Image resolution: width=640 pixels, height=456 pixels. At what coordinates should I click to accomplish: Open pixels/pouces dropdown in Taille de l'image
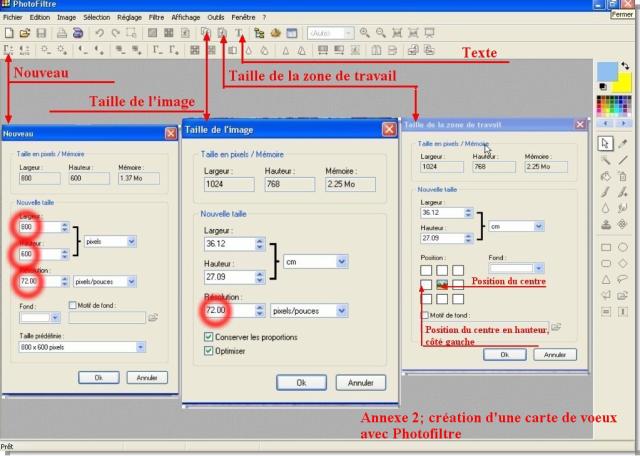342,311
